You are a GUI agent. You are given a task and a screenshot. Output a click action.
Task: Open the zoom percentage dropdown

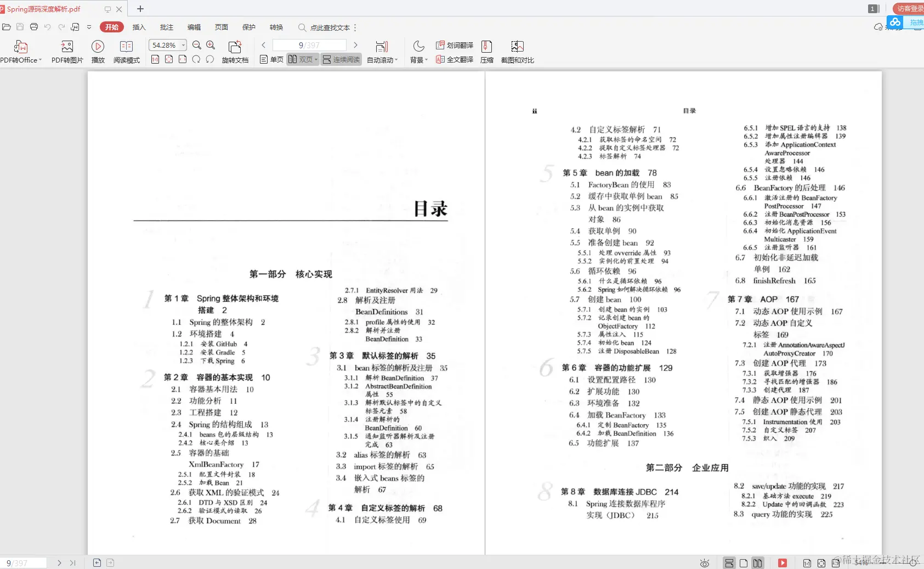[183, 45]
